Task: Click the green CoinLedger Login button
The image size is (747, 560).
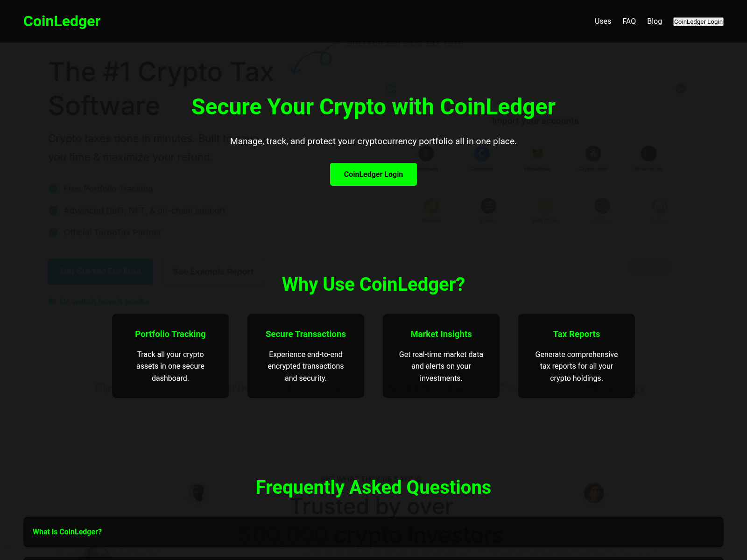Action: click(373, 174)
